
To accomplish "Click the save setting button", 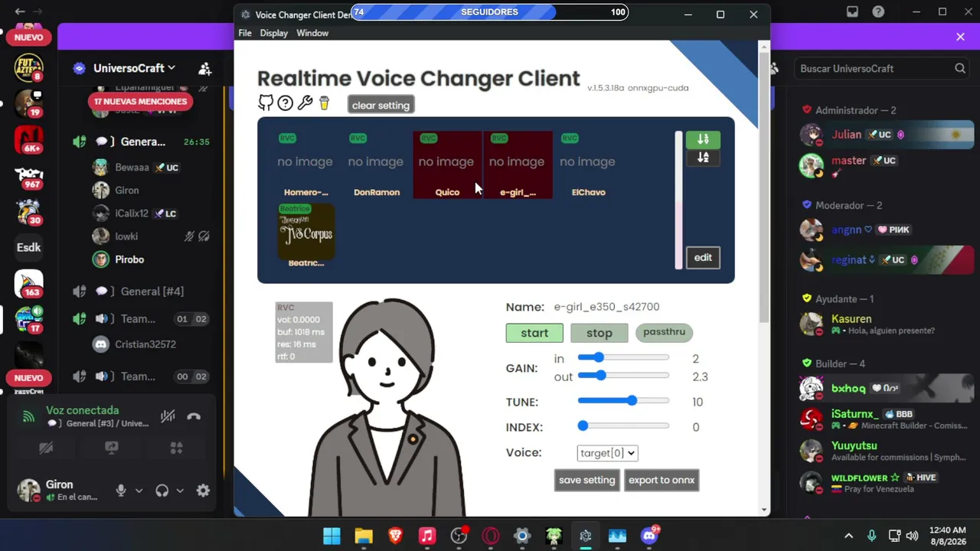I will point(586,481).
